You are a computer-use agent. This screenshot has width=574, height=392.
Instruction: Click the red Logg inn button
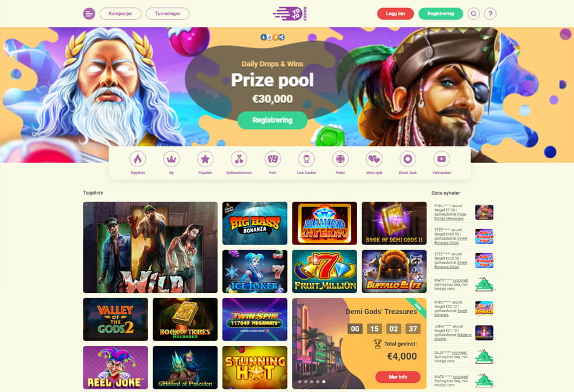(395, 13)
